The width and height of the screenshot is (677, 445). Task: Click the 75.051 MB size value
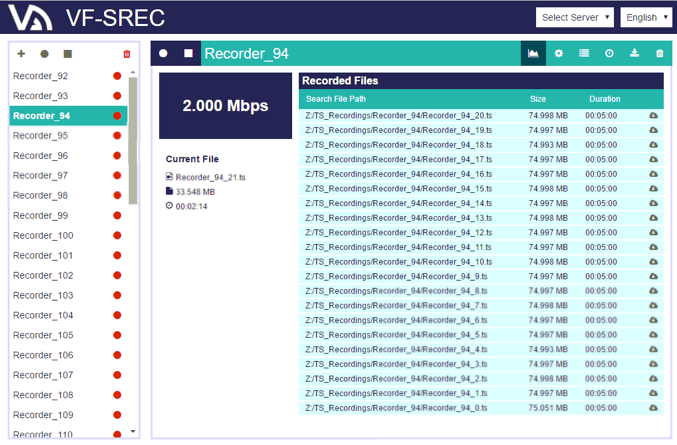pyautogui.click(x=548, y=408)
